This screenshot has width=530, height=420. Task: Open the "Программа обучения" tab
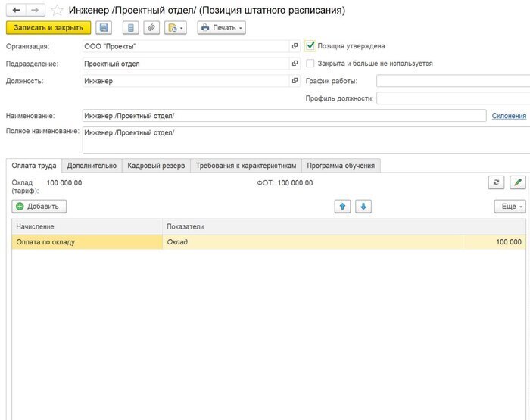pyautogui.click(x=340, y=166)
